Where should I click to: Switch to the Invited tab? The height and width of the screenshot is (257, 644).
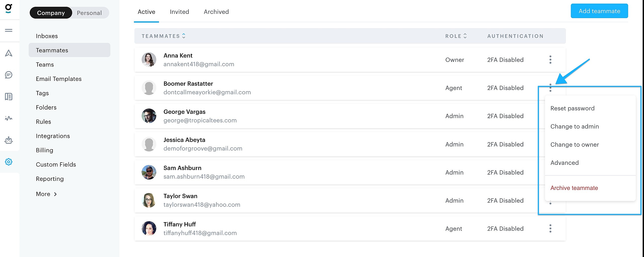click(179, 12)
